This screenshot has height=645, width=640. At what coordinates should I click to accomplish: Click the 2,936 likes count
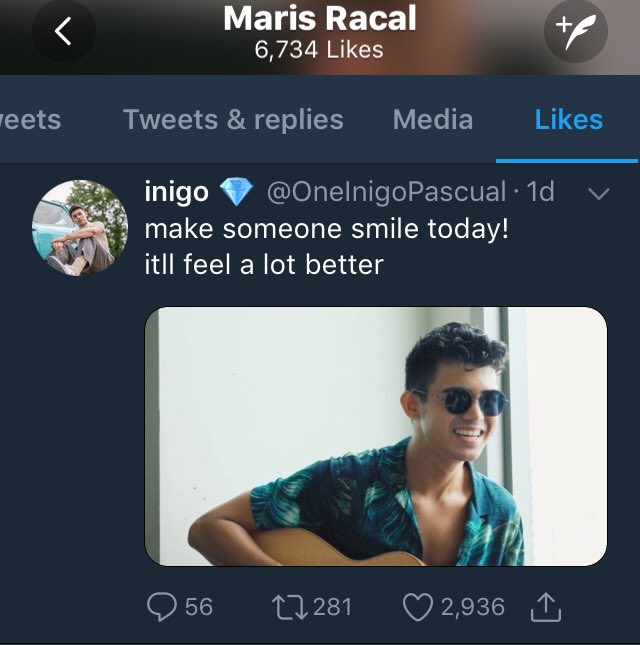pyautogui.click(x=473, y=607)
